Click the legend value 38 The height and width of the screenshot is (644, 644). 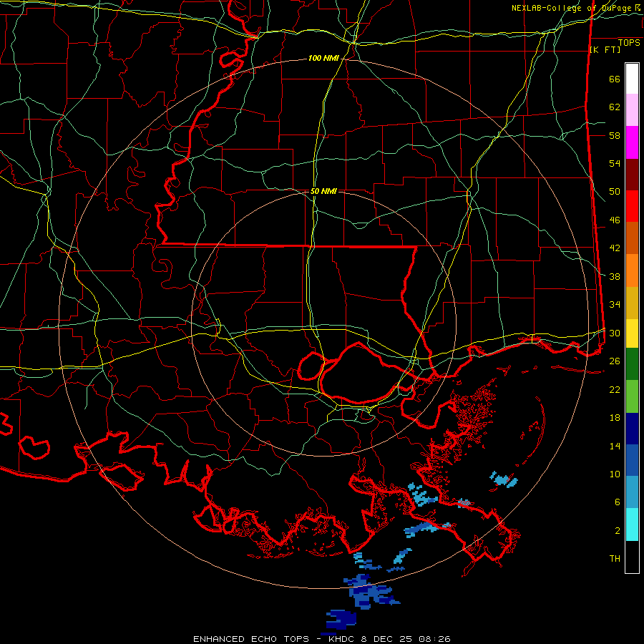point(615,276)
